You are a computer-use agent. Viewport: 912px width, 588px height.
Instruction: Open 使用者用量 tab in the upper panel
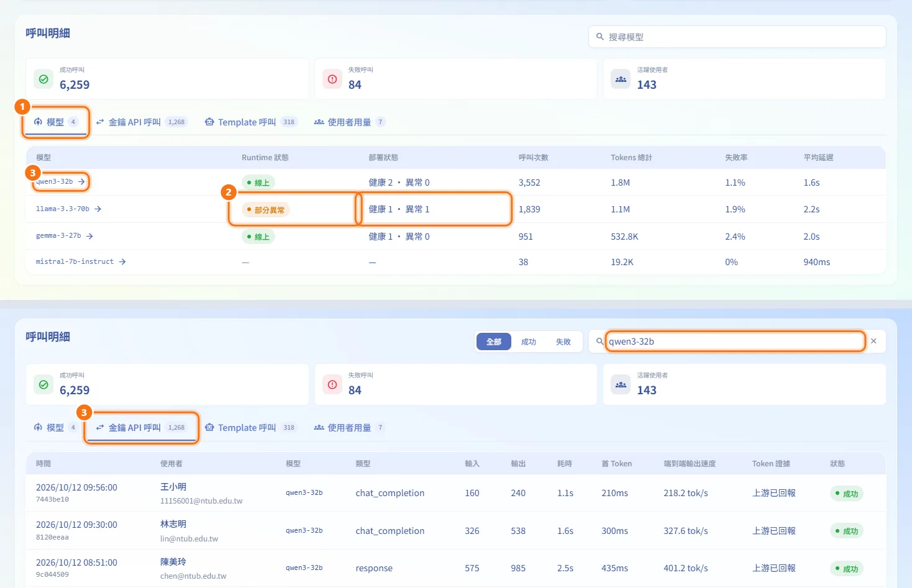(x=349, y=122)
